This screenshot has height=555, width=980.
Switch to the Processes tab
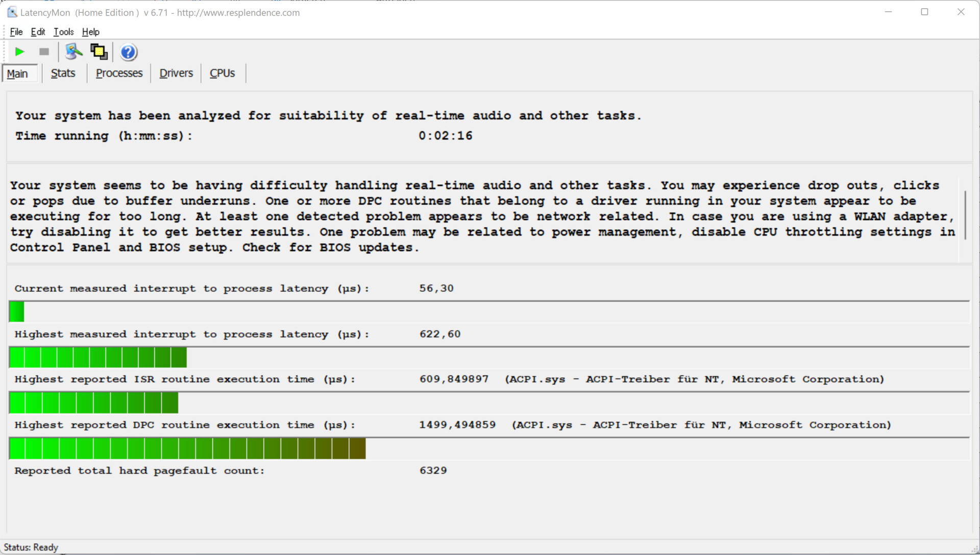pos(119,73)
